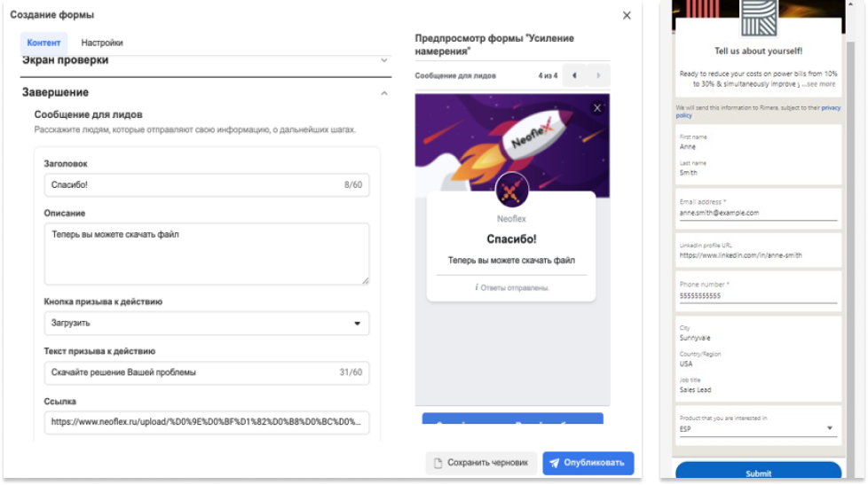Click the Email address input field
This screenshot has height=485, width=868.
pos(757,213)
